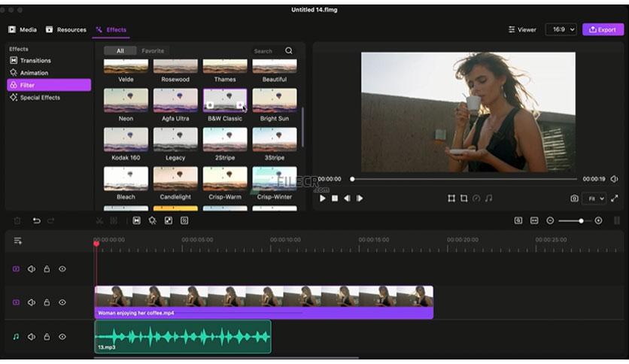This screenshot has height=364, width=629.
Task: Take a snapshot with camera icon
Action: [574, 199]
